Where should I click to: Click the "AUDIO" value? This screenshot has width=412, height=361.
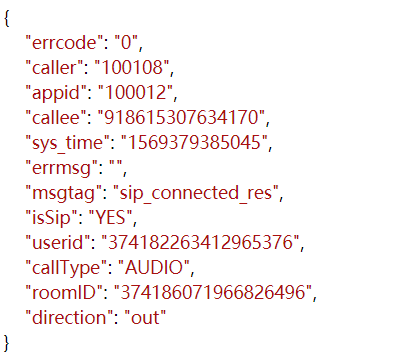154,268
